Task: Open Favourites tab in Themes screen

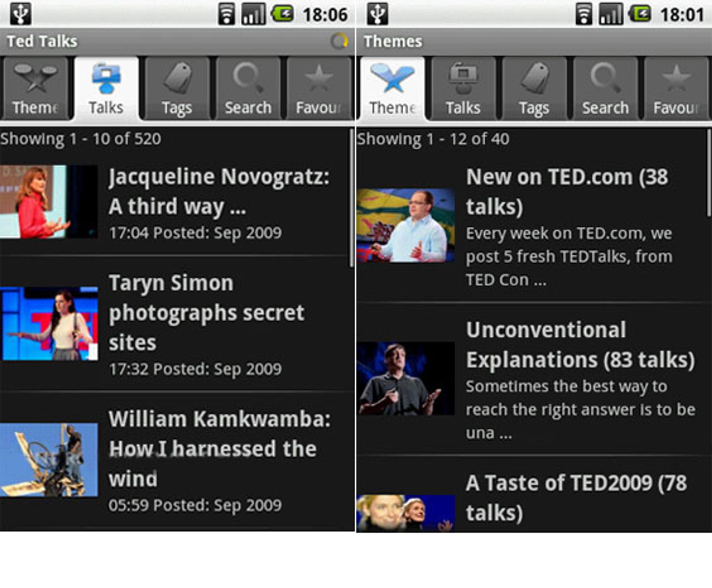Action: [676, 88]
